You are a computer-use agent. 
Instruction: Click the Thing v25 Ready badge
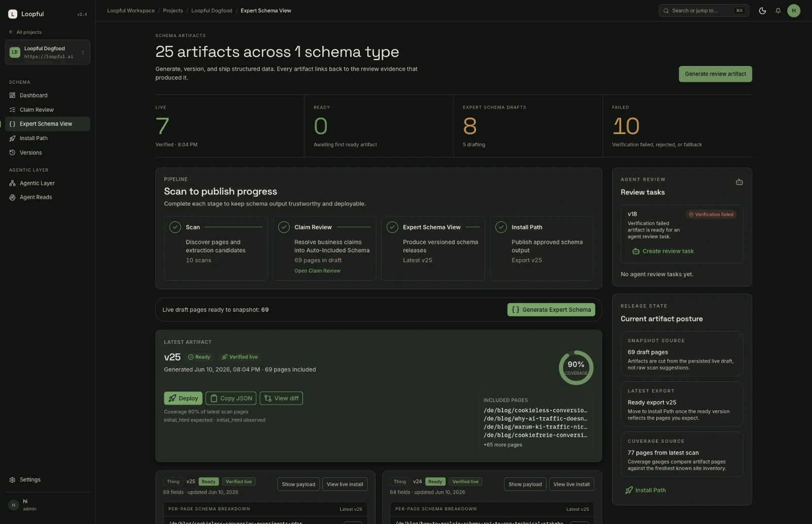(209, 482)
